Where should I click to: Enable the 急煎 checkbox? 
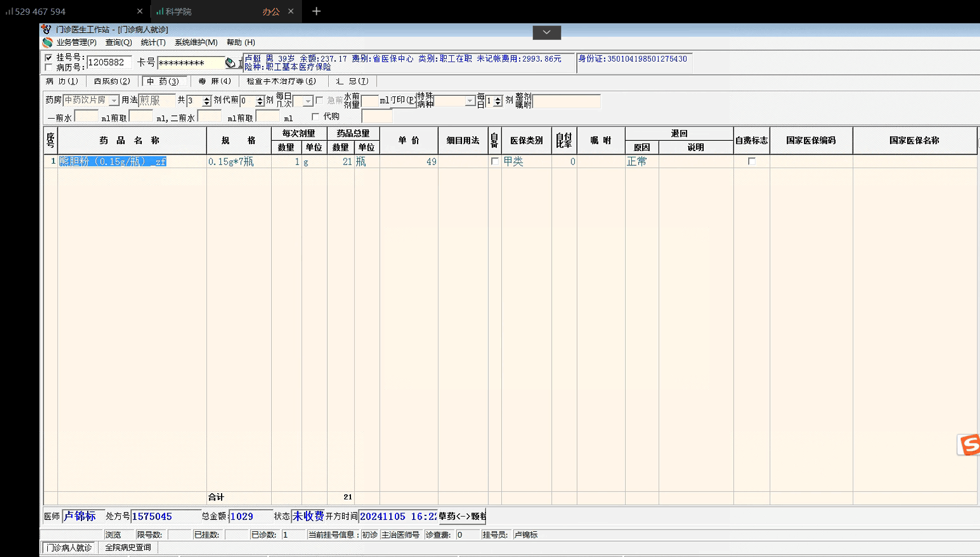click(x=320, y=100)
